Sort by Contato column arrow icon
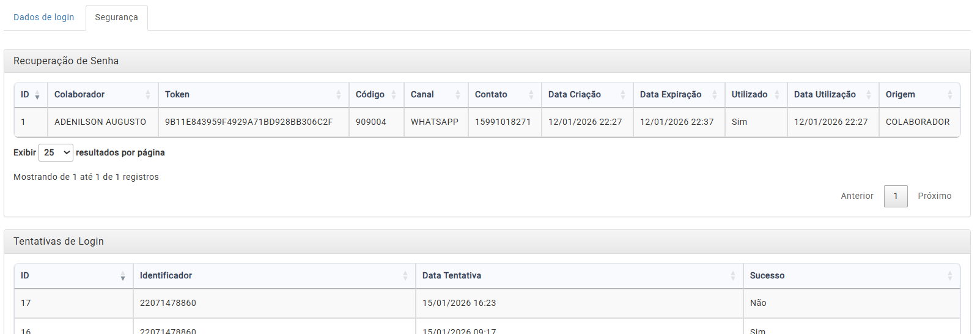Image resolution: width=980 pixels, height=334 pixels. pyautogui.click(x=531, y=95)
